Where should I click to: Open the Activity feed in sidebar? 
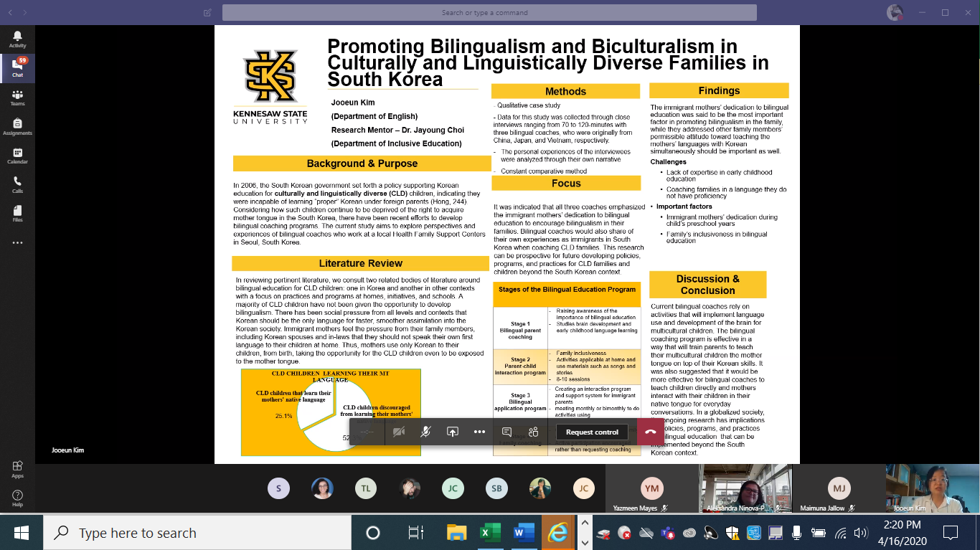point(17,39)
